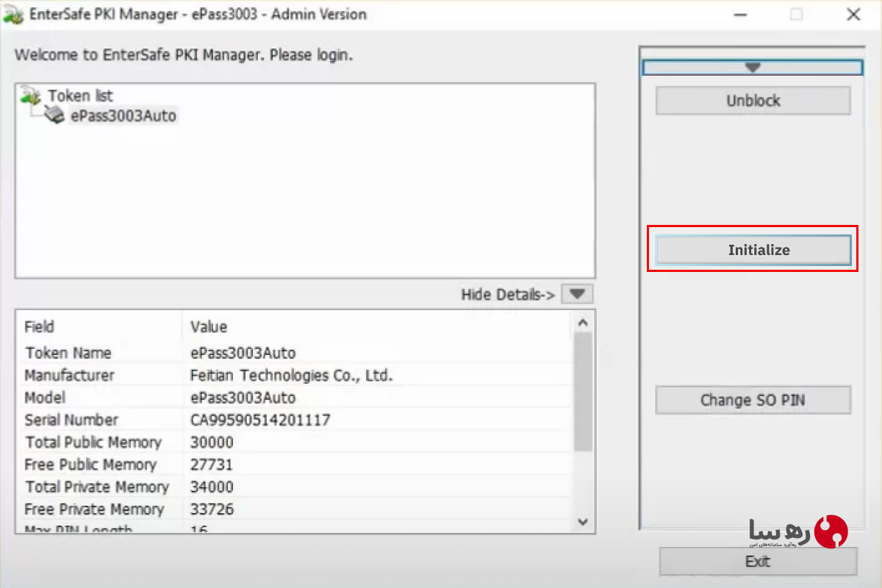The image size is (882, 588).
Task: Click the Initialize button
Action: pyautogui.click(x=753, y=250)
